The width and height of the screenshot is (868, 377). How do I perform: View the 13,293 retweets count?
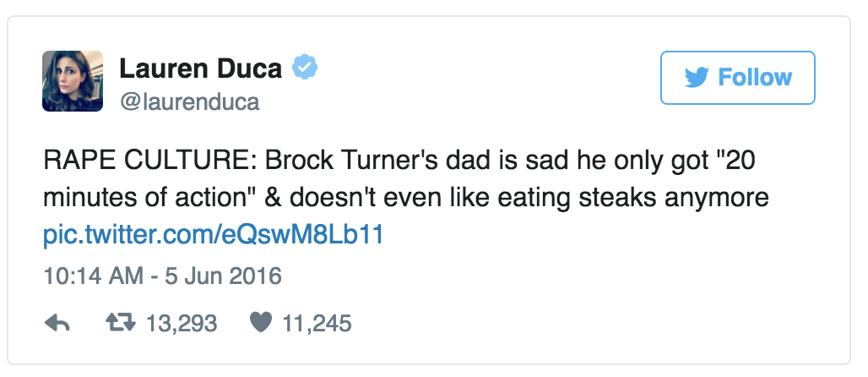click(x=182, y=323)
